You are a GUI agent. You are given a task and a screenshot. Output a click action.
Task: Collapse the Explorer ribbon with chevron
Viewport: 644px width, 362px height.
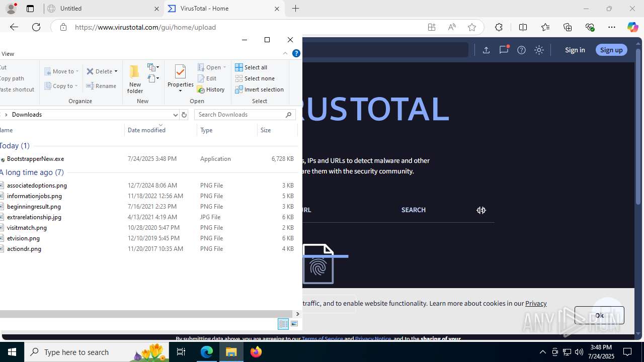click(285, 53)
